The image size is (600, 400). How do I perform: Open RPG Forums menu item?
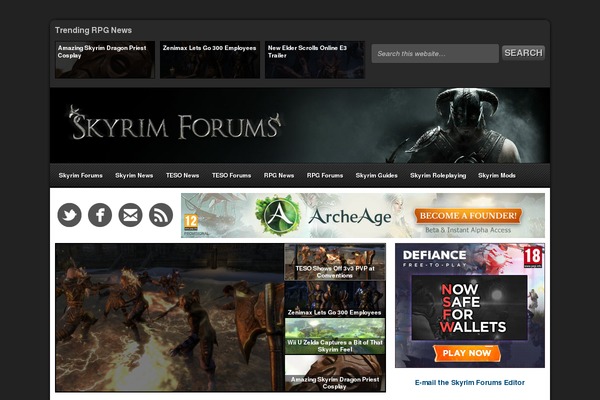click(324, 175)
